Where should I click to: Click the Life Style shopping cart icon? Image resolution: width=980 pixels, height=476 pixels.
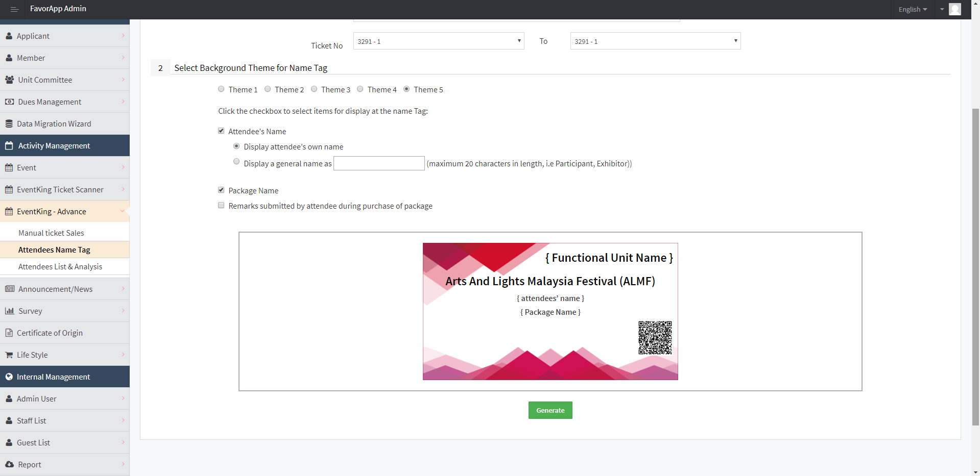(9, 355)
